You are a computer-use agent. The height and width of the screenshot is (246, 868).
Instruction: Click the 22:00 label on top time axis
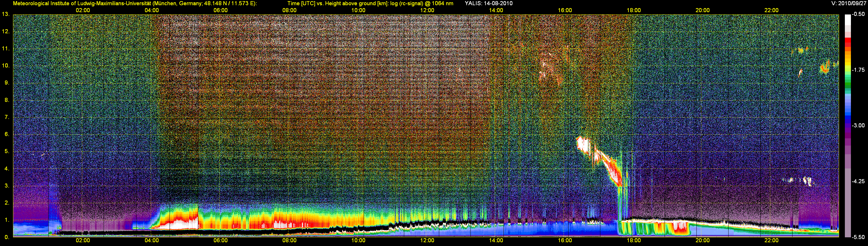771,10
